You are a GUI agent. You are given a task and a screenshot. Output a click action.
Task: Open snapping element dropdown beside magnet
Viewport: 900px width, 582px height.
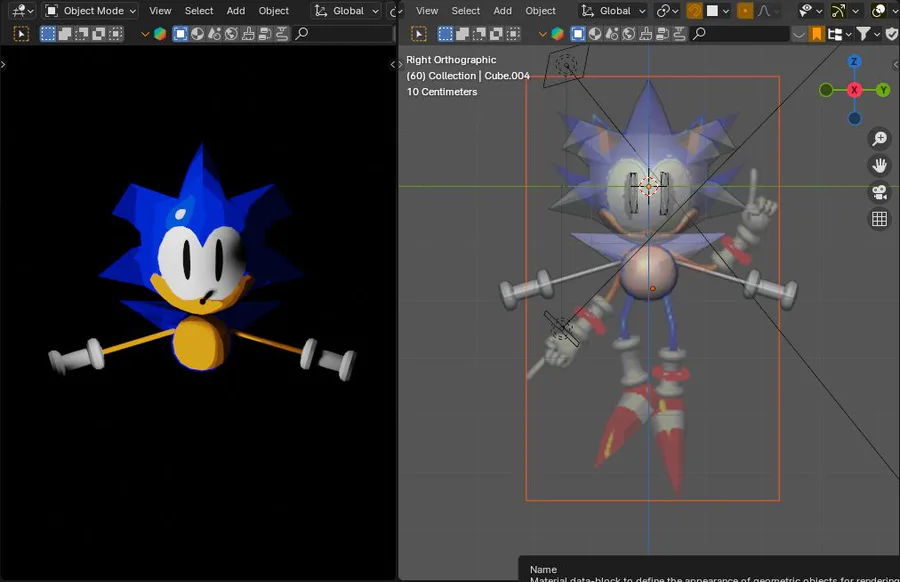(717, 10)
